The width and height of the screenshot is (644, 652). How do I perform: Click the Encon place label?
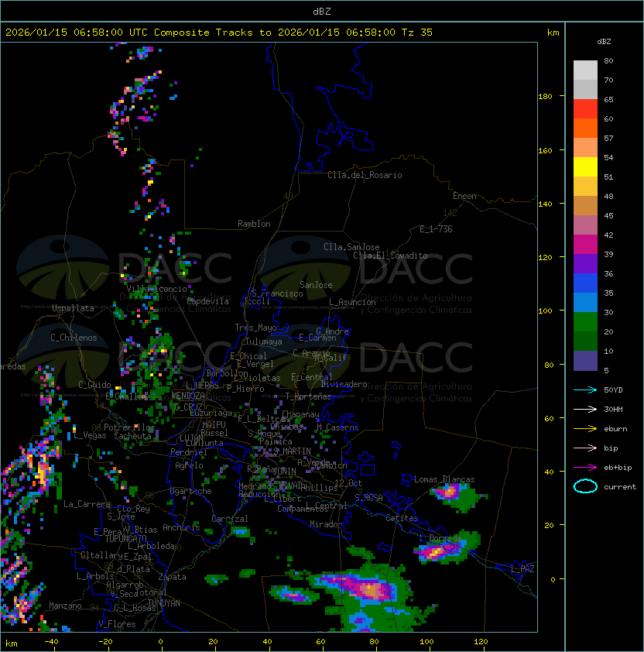click(464, 196)
